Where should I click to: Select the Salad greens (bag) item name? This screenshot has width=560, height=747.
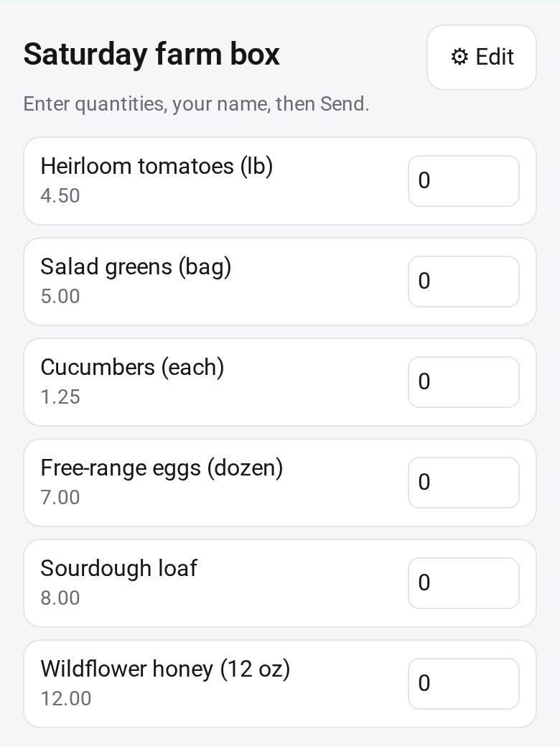point(136,267)
